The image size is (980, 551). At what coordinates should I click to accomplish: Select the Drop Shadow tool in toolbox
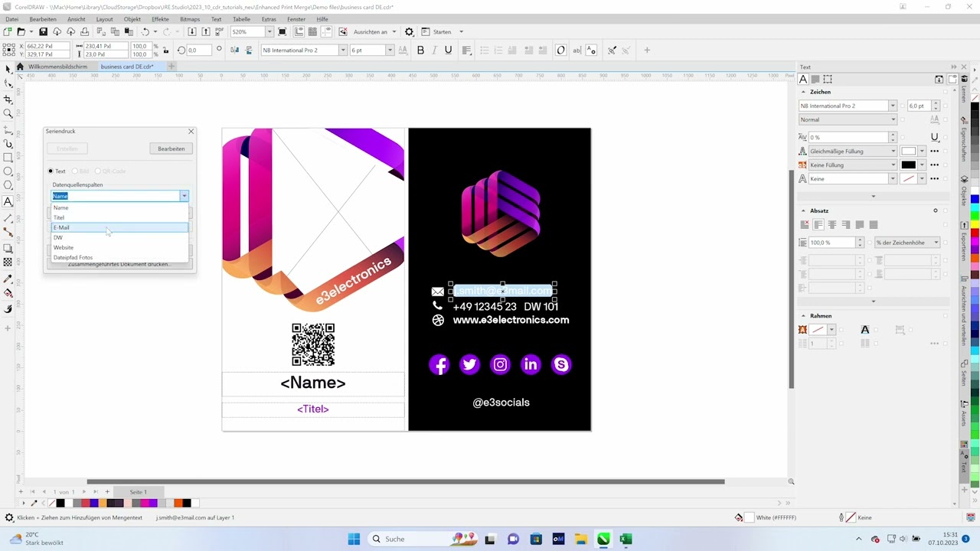point(8,249)
